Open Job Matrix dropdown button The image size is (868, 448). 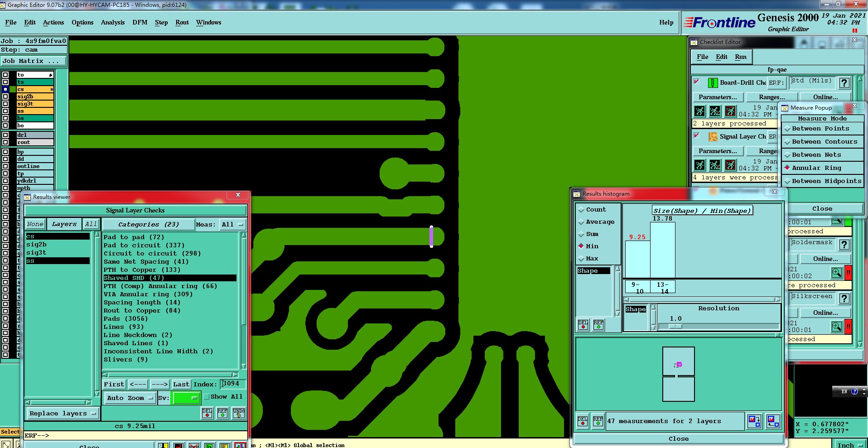coord(34,61)
